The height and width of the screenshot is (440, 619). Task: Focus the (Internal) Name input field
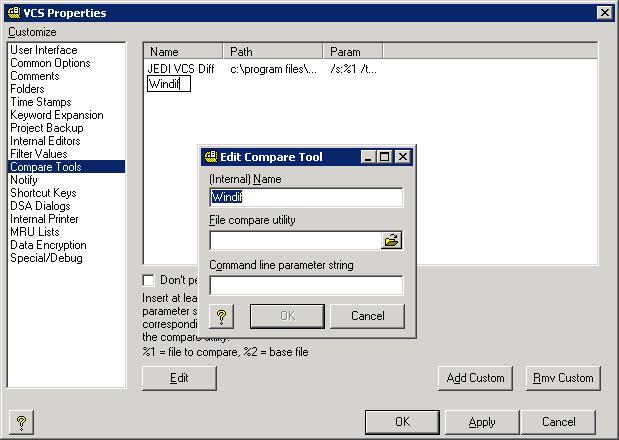[x=306, y=197]
